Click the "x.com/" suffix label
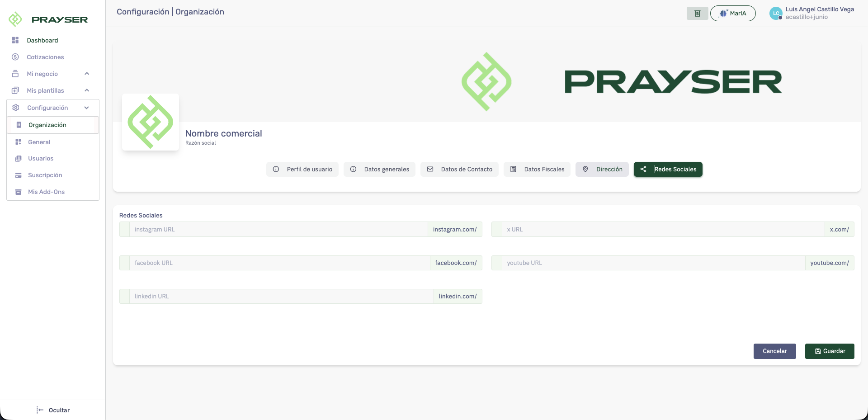This screenshot has height=420, width=868. (840, 230)
